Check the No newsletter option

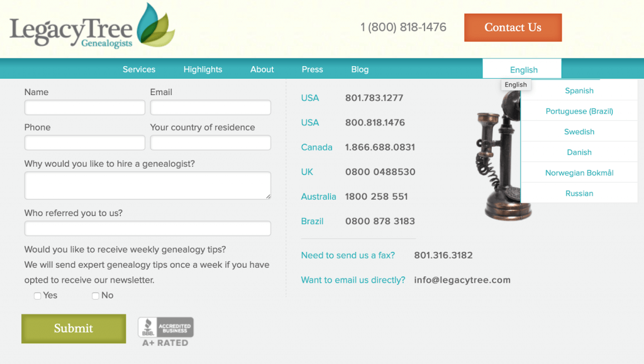click(96, 296)
